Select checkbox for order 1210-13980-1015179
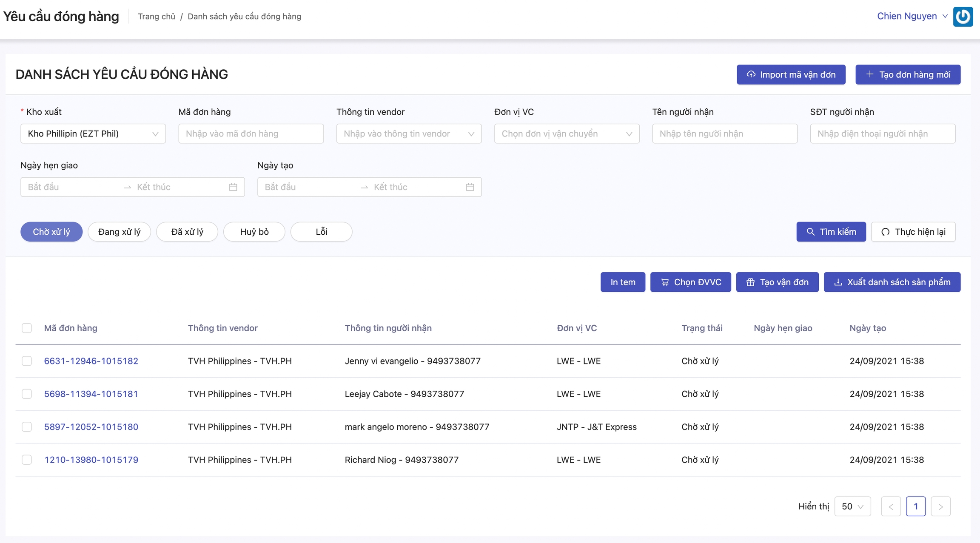980x543 pixels. (27, 460)
